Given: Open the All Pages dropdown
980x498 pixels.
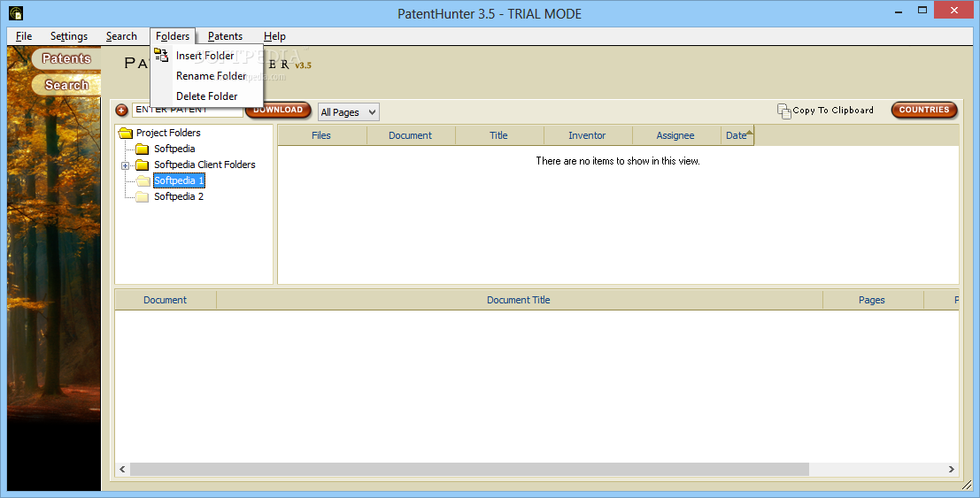Looking at the screenshot, I should point(349,111).
